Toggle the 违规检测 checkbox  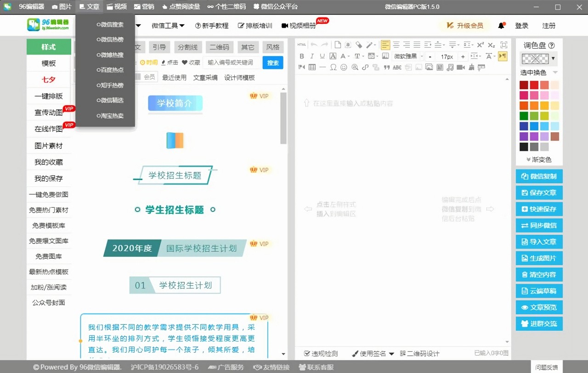point(307,354)
